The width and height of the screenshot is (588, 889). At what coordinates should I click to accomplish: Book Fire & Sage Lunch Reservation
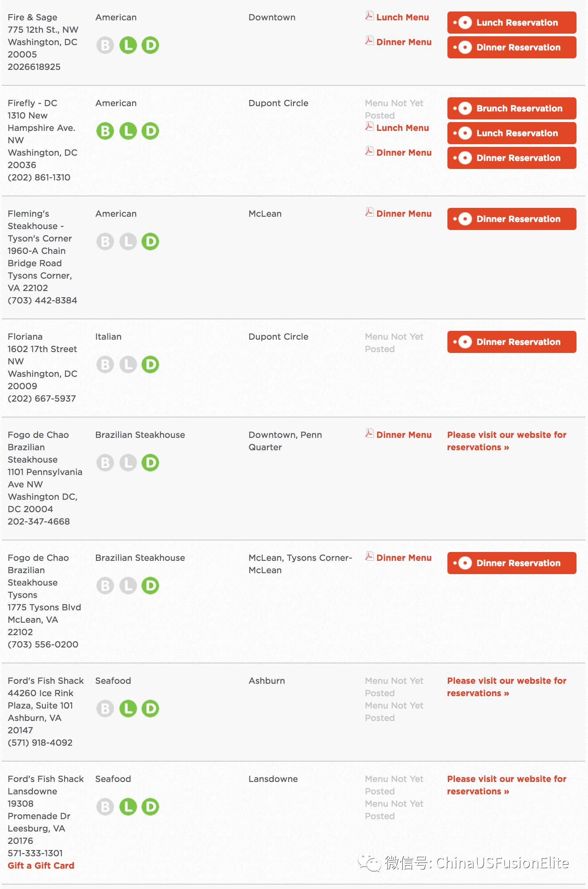point(512,23)
